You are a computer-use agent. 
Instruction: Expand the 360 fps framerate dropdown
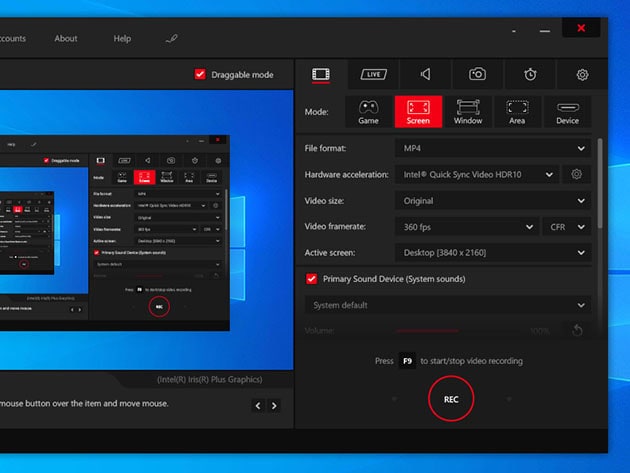tap(467, 227)
